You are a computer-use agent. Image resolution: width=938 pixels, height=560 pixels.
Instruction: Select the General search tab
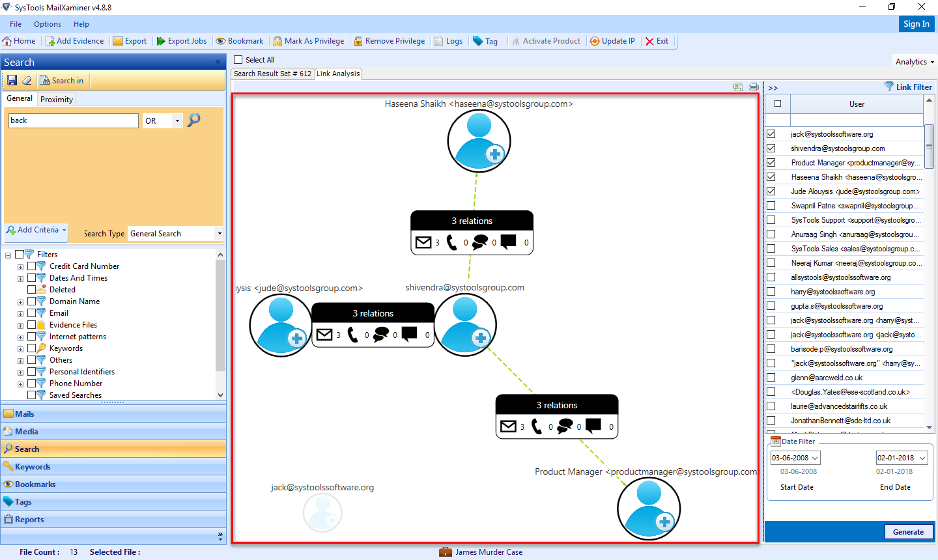coord(20,98)
